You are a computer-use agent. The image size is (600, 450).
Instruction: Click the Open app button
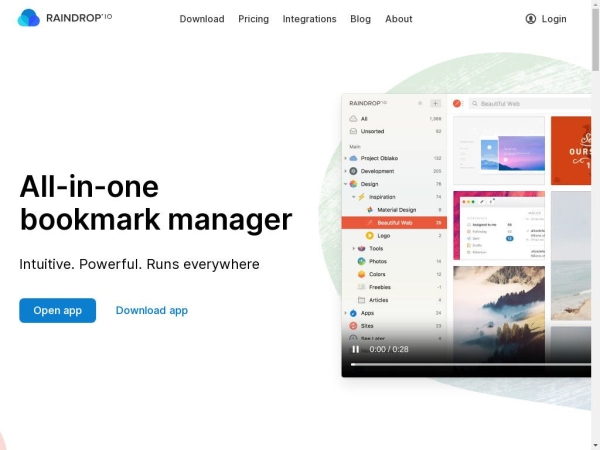point(57,310)
